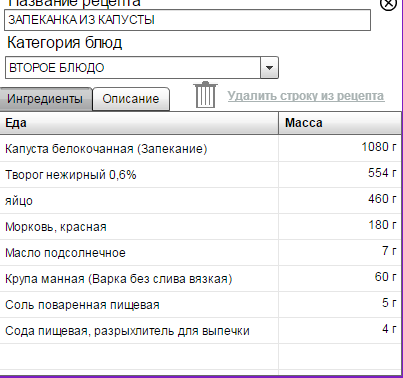The height and width of the screenshot is (378, 403).
Task: Select the Масло подсолнечное row
Action: 201,253
